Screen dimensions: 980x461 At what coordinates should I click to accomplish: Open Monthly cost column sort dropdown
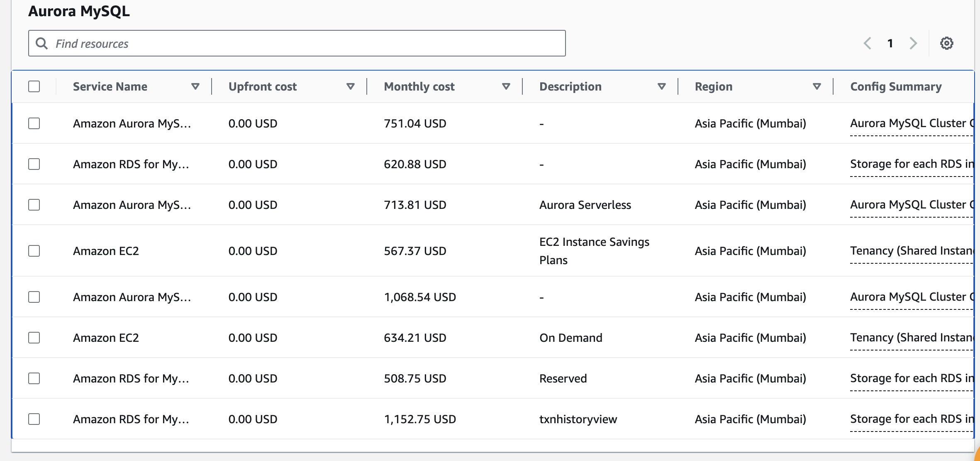point(506,86)
